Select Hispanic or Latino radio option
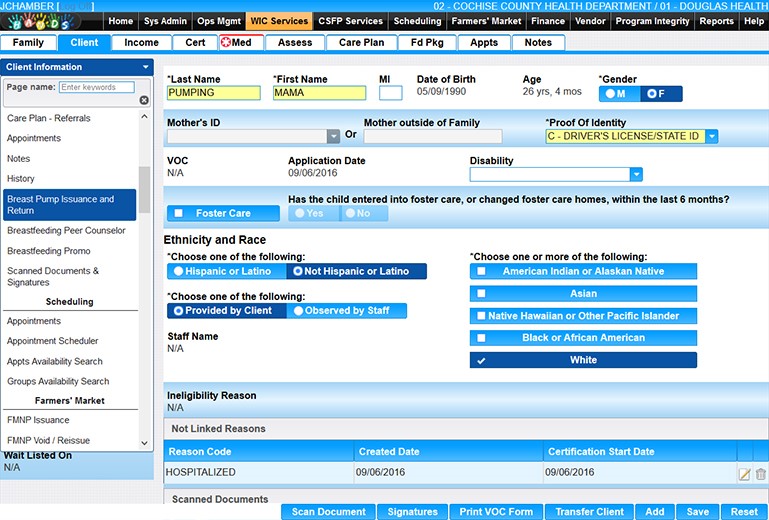This screenshot has height=520, width=769. click(179, 271)
